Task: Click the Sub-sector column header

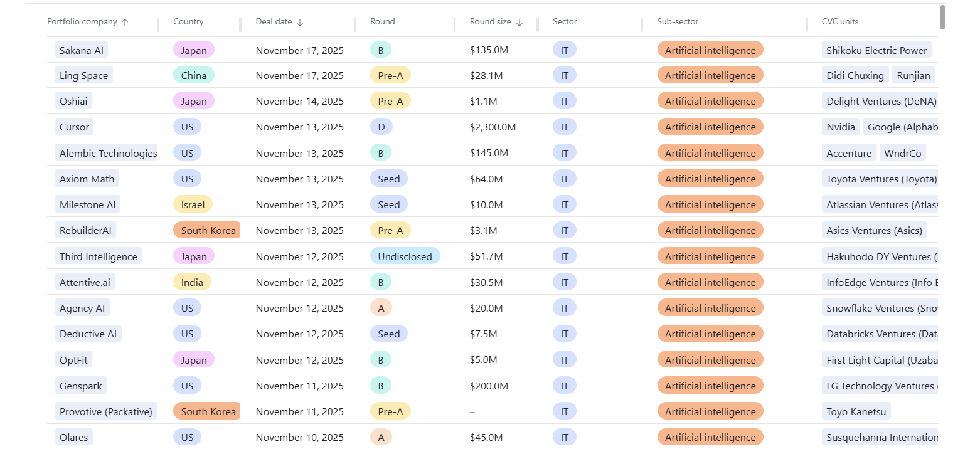Action: tap(678, 22)
